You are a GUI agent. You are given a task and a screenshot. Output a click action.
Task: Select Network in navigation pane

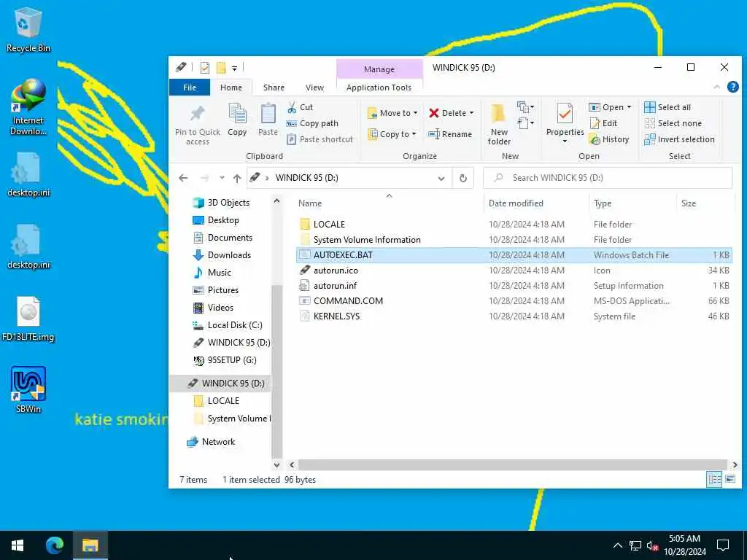[211, 442]
